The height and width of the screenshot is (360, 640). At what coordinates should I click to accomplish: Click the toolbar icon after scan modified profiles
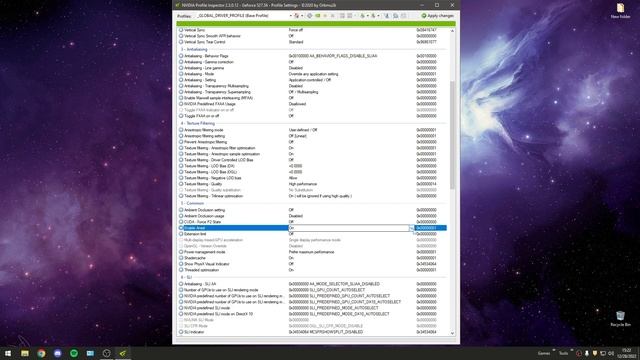(395, 16)
